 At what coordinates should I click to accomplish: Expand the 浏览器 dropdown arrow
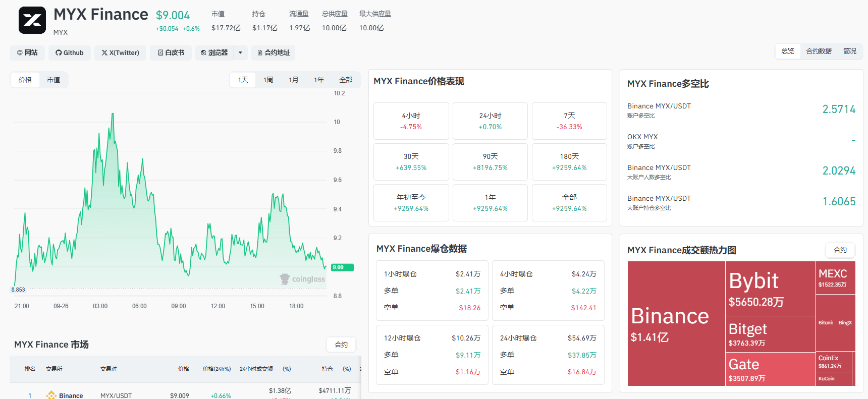click(240, 52)
